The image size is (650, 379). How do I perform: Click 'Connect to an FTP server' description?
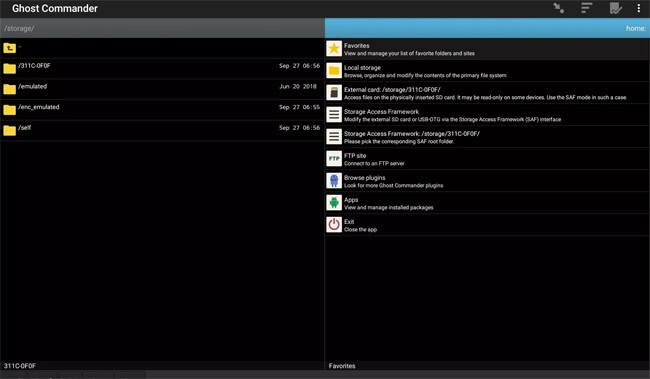(x=374, y=163)
